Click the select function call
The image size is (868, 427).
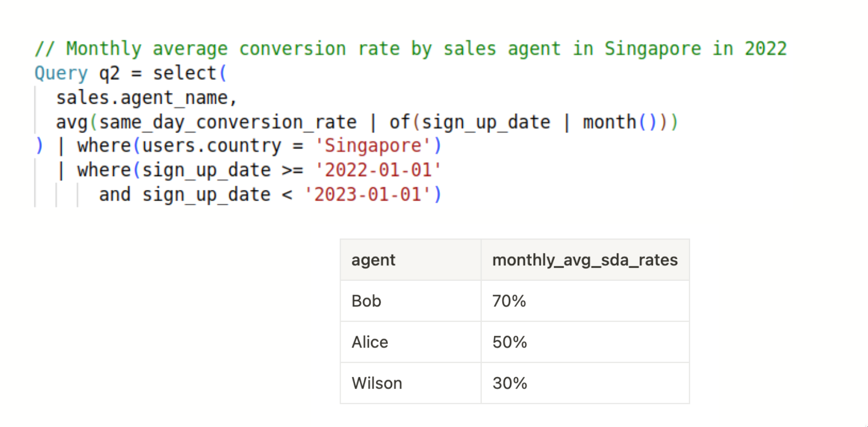click(x=185, y=73)
